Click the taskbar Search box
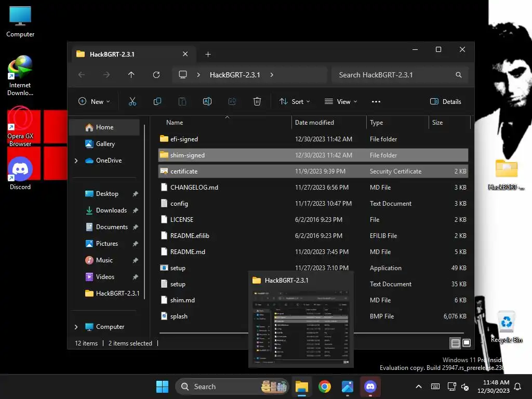This screenshot has height=399, width=532. tap(232, 387)
